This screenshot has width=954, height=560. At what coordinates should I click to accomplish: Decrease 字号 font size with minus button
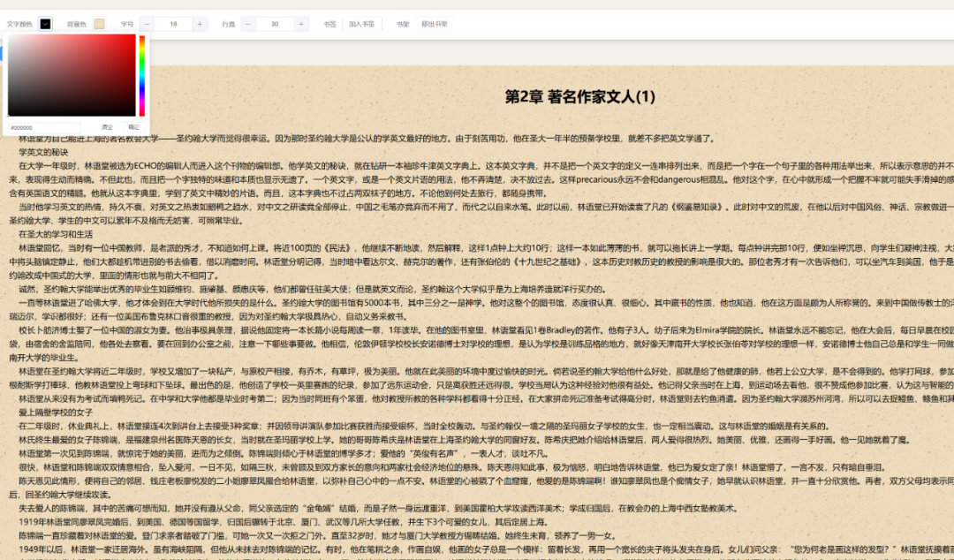coord(147,24)
